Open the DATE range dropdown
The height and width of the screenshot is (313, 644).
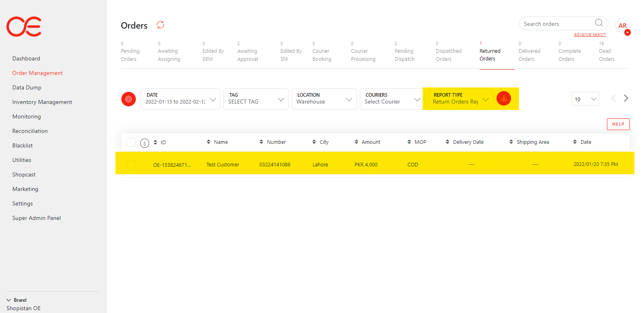click(x=180, y=99)
